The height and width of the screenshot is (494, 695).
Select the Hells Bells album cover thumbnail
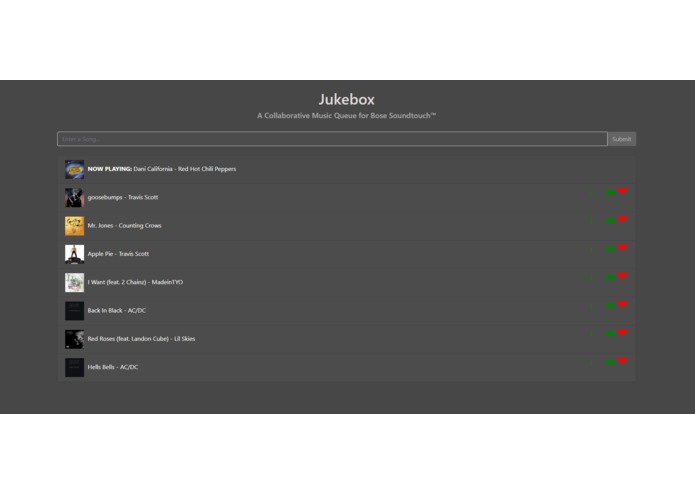(74, 368)
